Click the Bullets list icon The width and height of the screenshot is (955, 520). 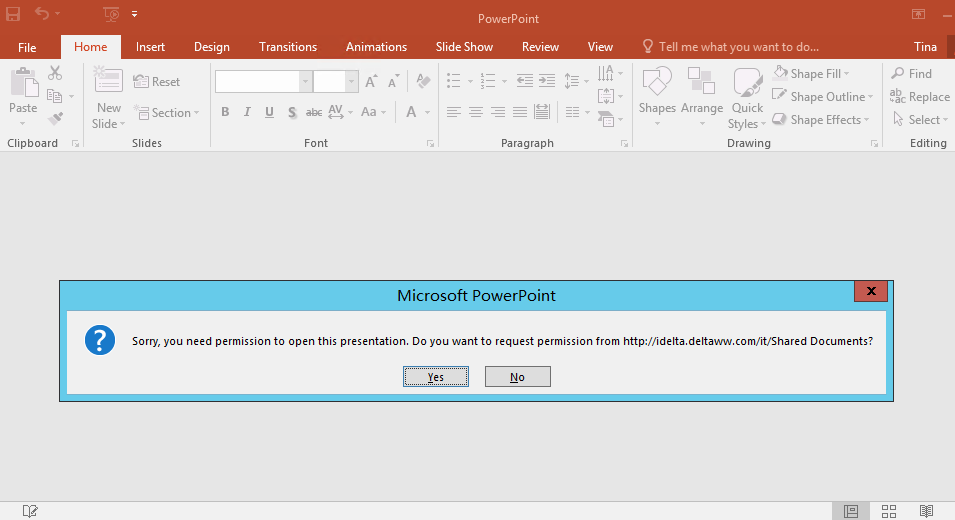tap(454, 81)
